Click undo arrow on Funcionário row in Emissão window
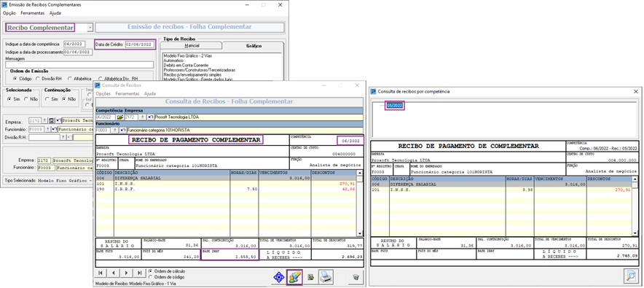The image size is (644, 288). [x=54, y=129]
